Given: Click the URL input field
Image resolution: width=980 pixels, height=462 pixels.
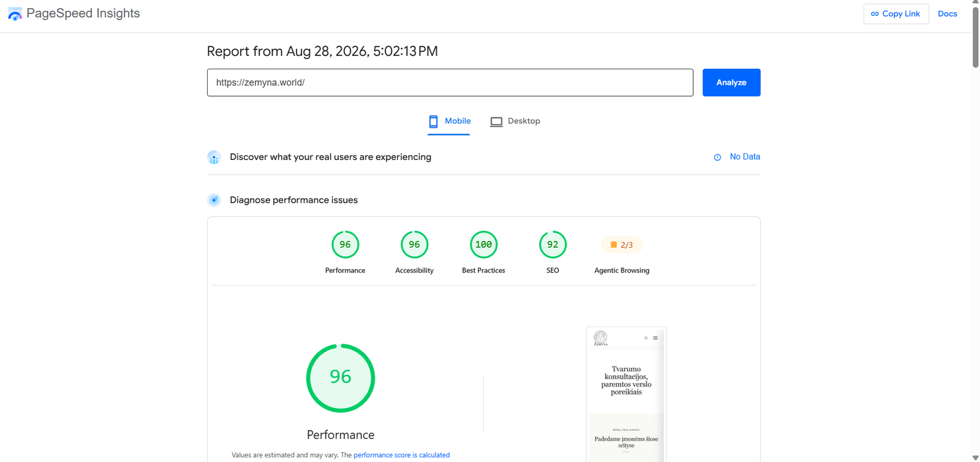Looking at the screenshot, I should point(450,83).
